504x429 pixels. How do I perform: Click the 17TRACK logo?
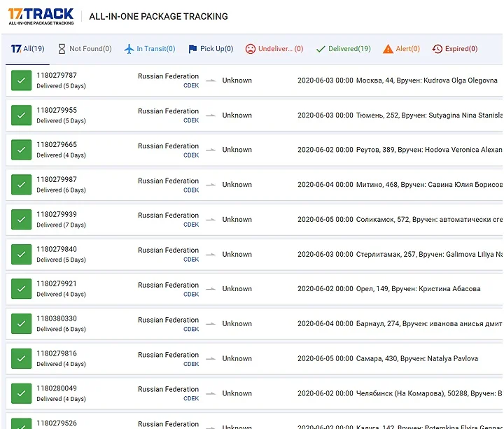(41, 16)
